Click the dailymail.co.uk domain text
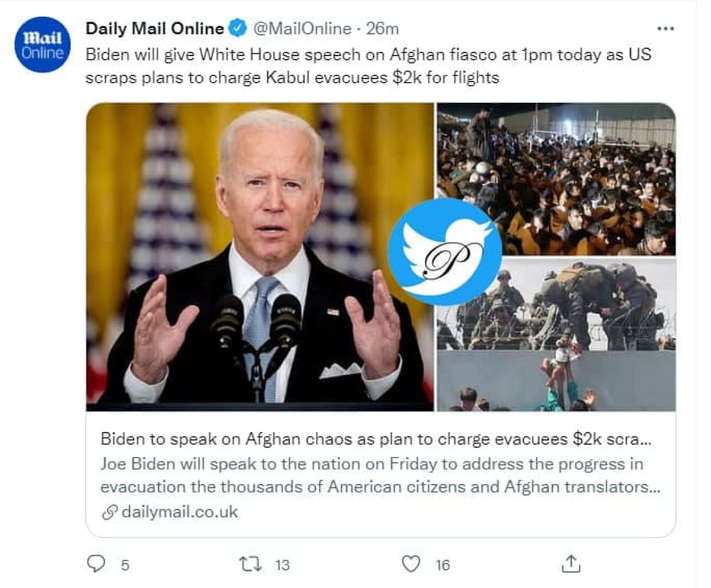This screenshot has width=711, height=588. click(179, 512)
